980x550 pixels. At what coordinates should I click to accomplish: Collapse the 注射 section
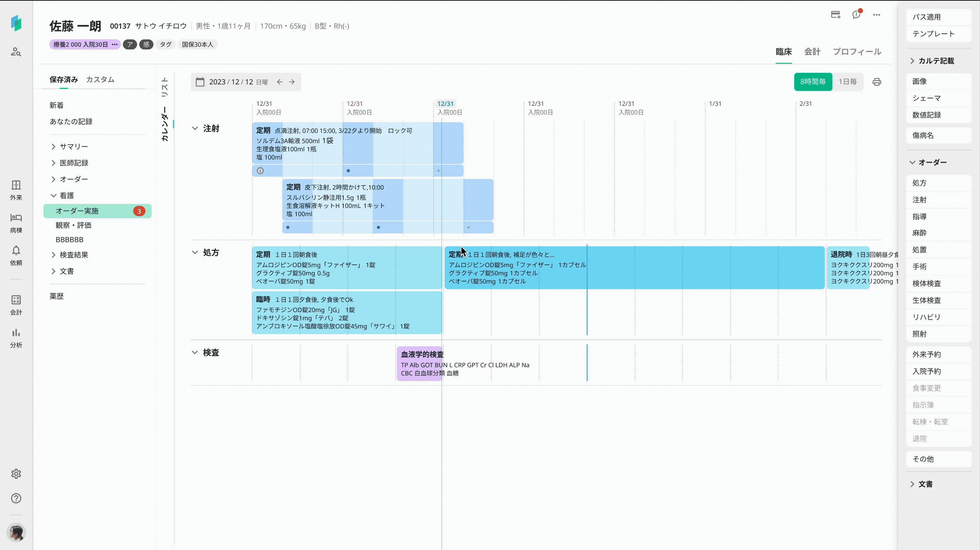coord(195,128)
